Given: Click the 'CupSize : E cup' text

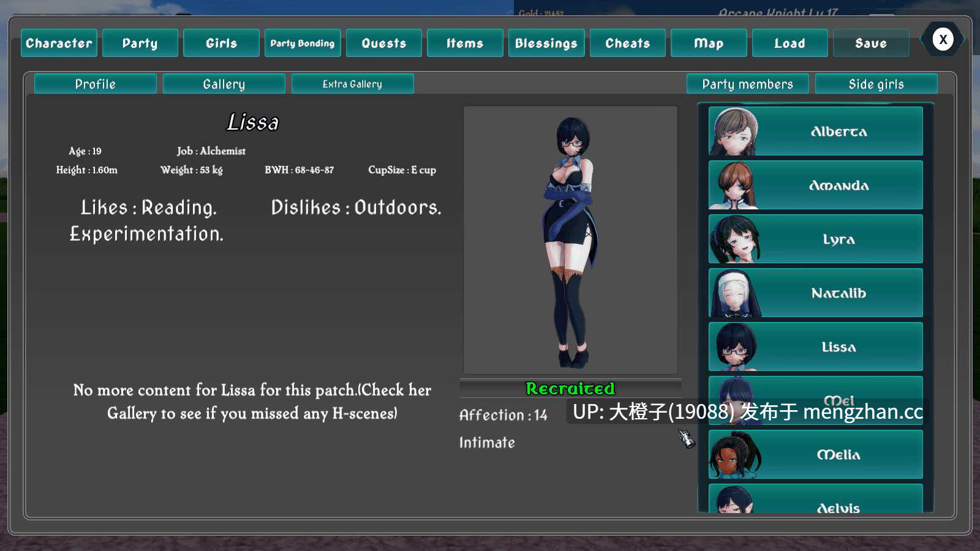Looking at the screenshot, I should pyautogui.click(x=402, y=170).
